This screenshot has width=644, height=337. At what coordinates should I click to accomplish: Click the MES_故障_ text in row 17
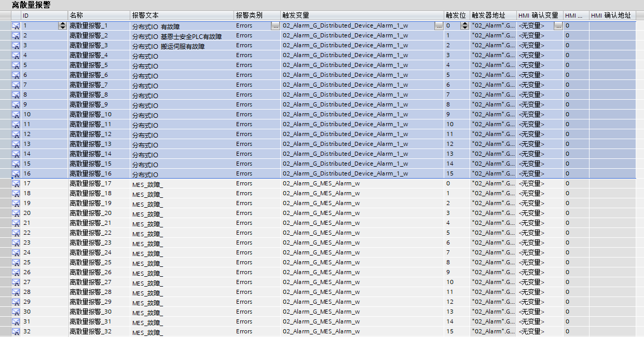147,184
